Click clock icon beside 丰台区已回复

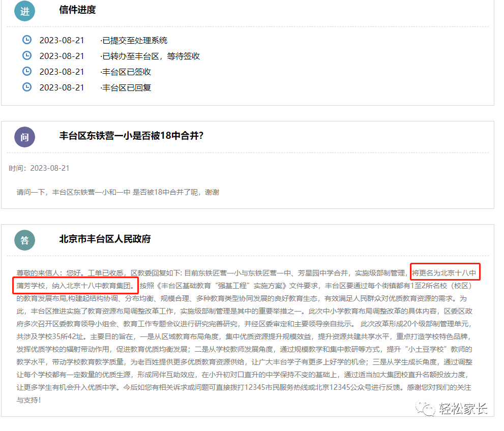[x=27, y=87]
